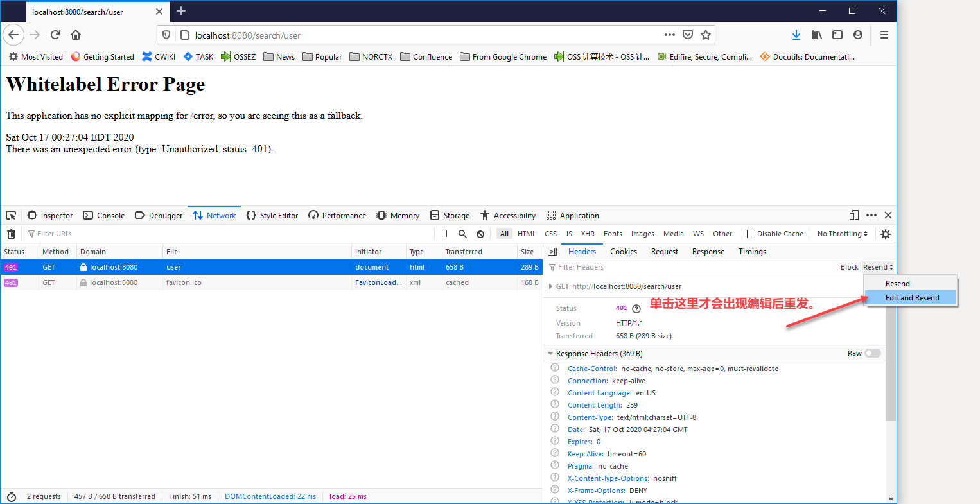The height and width of the screenshot is (504, 980).
Task: Learn more about Cache-Control header
Action: point(555,368)
